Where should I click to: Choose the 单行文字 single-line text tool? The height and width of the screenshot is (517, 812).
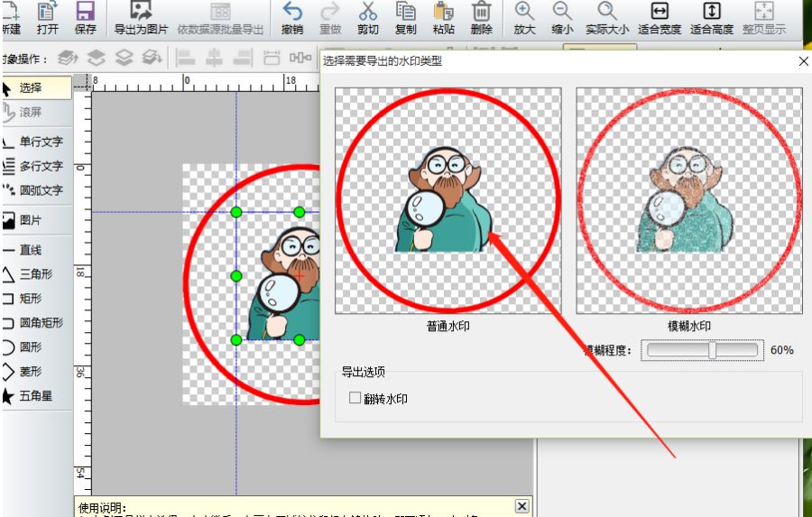(x=36, y=142)
